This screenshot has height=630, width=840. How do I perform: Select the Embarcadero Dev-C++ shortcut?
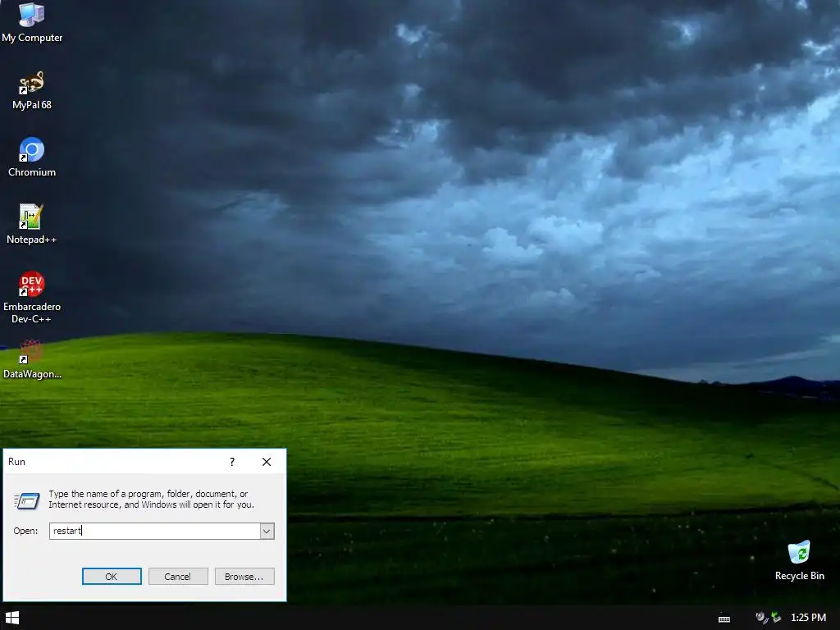(32, 297)
